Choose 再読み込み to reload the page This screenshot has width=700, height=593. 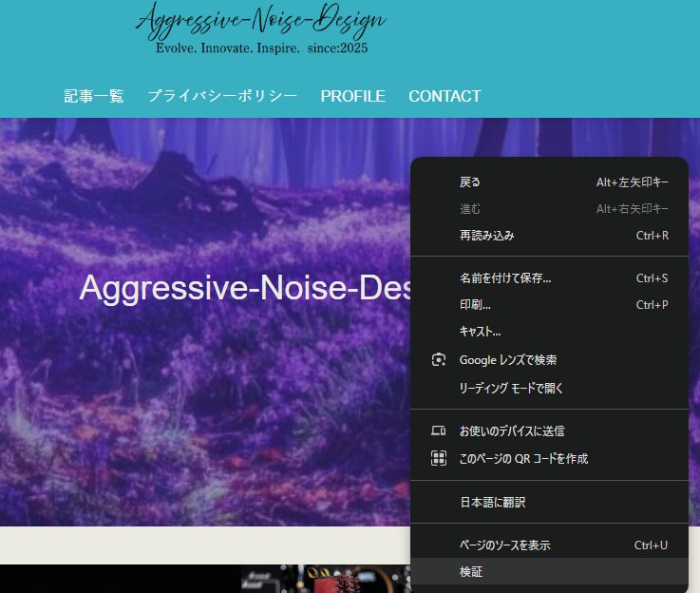(486, 235)
